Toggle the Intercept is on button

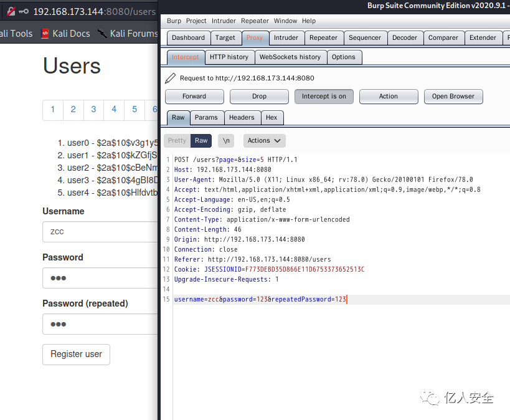coord(324,97)
